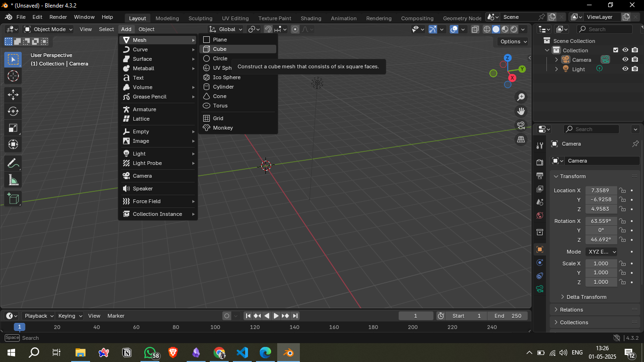Select the Select Box tool
The image size is (644, 362).
(x=13, y=59)
